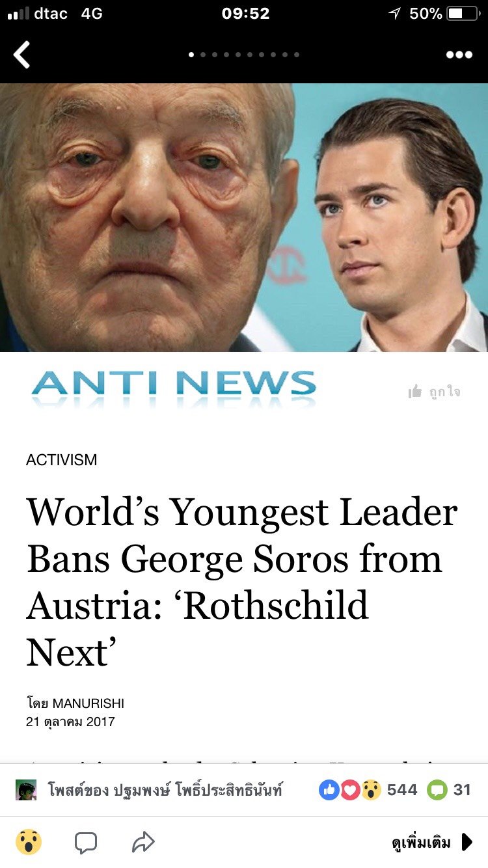View the red heart love reaction

coord(350,790)
